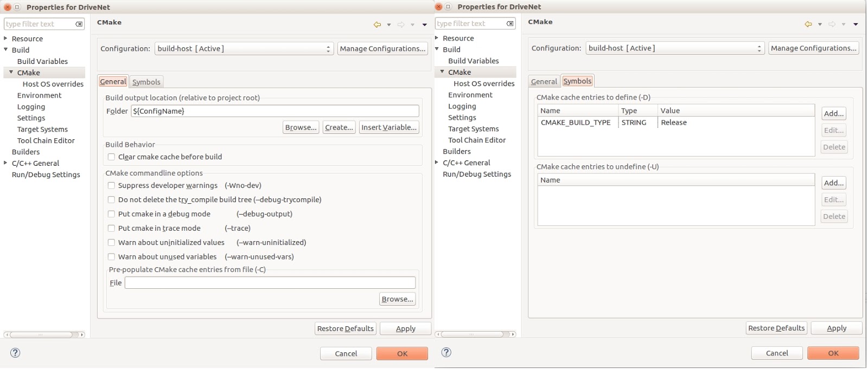
Task: Browse for the build output folder
Action: [301, 127]
